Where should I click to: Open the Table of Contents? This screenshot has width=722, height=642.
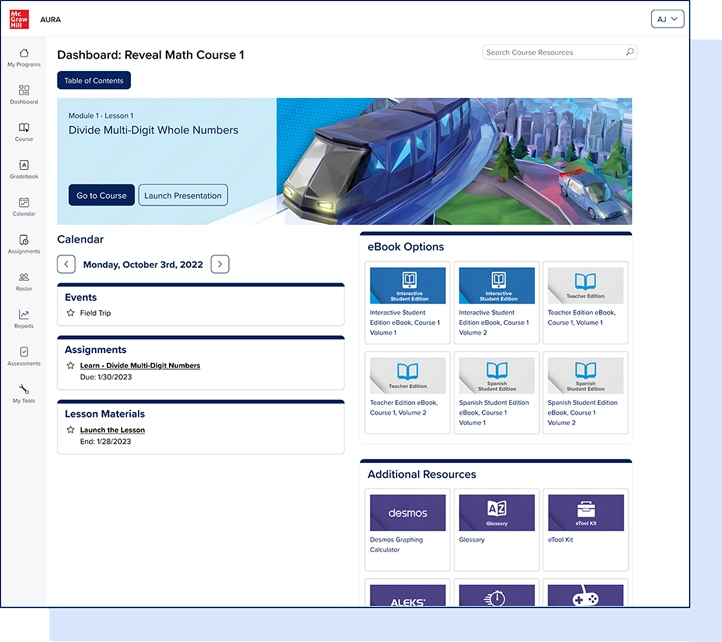pos(94,80)
